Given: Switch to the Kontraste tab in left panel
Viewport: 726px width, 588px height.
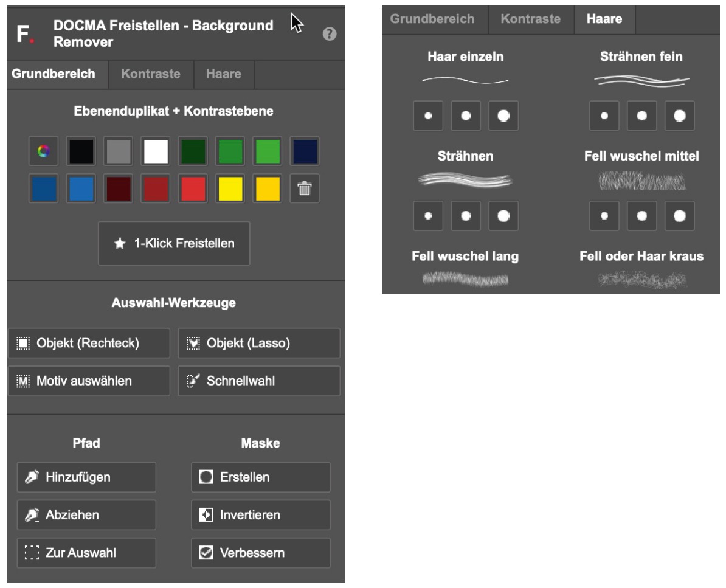Looking at the screenshot, I should (151, 74).
